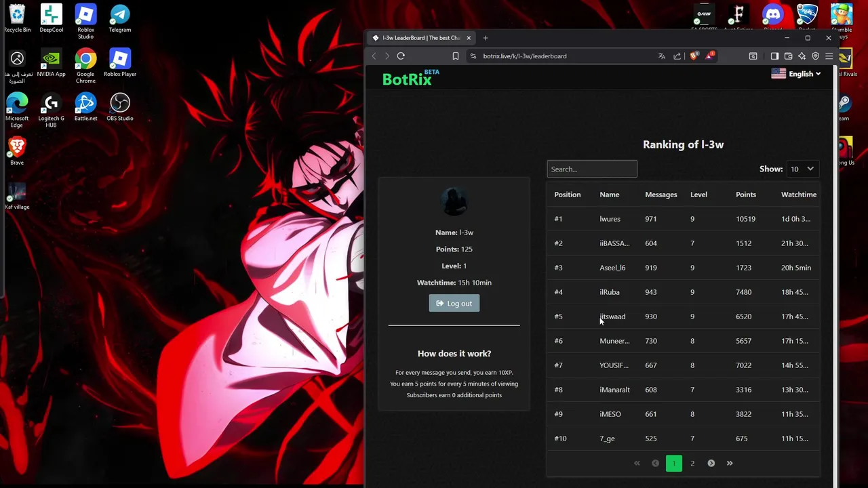The image size is (868, 488).
Task: Click the Log out button
Action: (454, 303)
